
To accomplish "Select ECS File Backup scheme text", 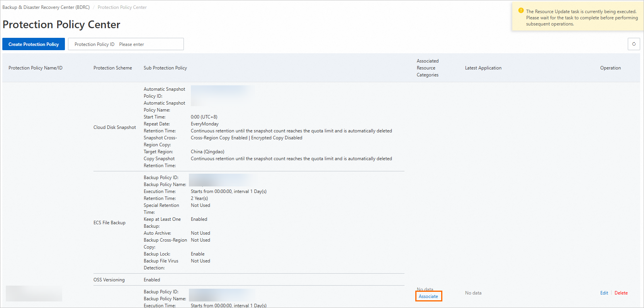I will [x=109, y=223].
